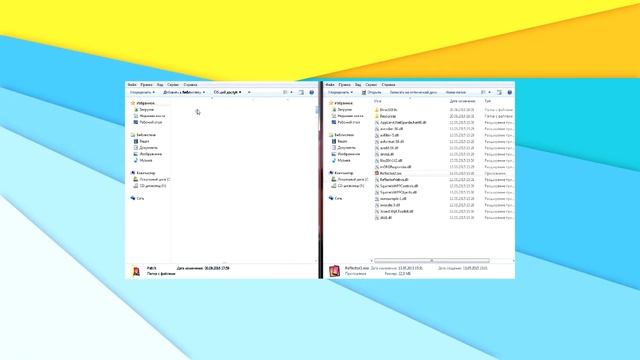Open the Вид menu in the left window

(160, 85)
